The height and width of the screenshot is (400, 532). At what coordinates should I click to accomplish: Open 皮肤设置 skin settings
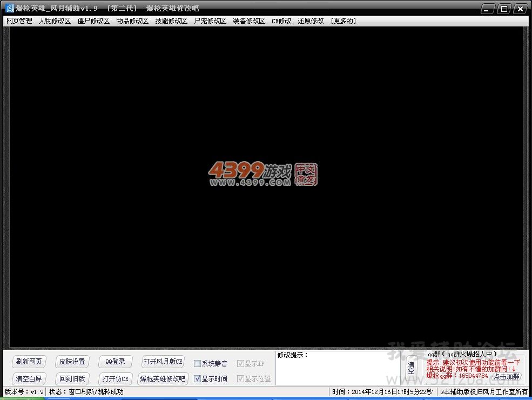72,362
